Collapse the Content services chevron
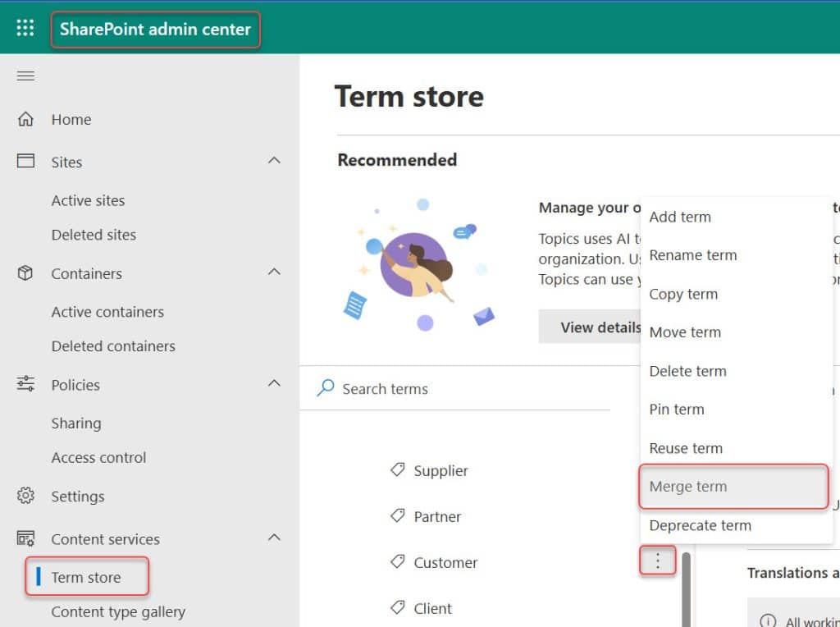The height and width of the screenshot is (627, 840). coord(274,537)
